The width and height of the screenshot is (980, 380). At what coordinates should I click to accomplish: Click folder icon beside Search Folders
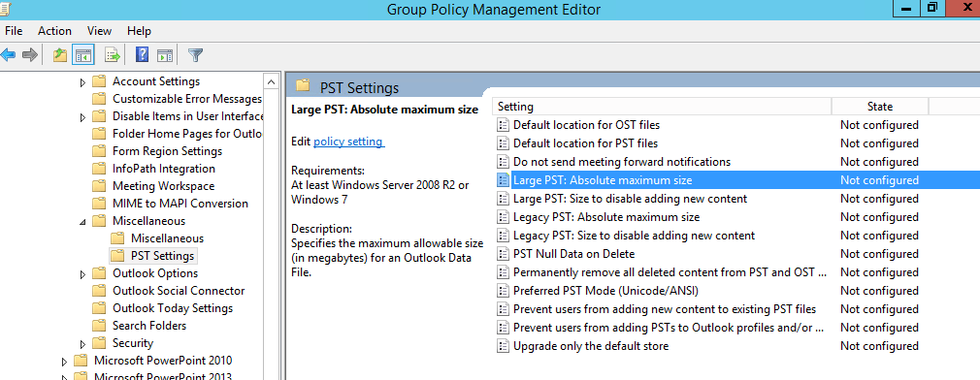pos(99,326)
